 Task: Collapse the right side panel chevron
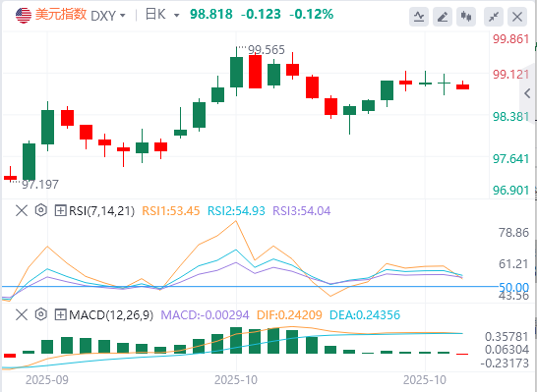pos(528,93)
